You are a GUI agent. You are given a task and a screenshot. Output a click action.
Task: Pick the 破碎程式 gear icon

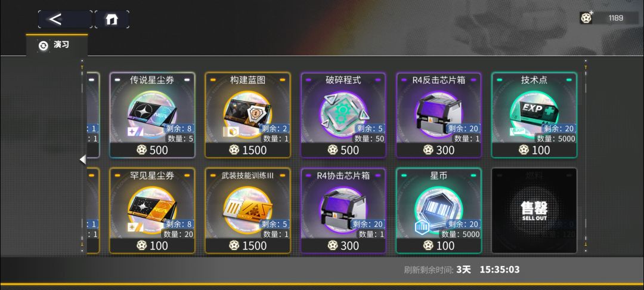343,112
